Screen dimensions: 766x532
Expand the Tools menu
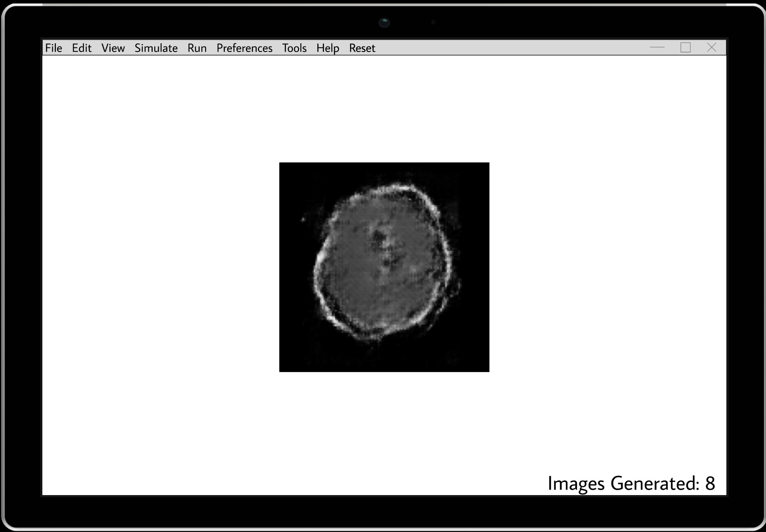click(294, 48)
